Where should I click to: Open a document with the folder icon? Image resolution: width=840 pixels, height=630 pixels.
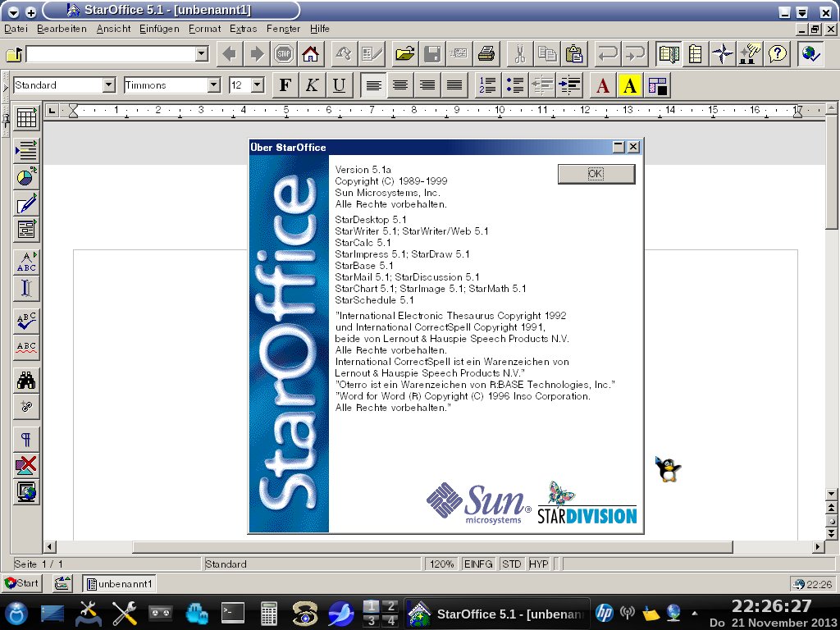[x=405, y=53]
